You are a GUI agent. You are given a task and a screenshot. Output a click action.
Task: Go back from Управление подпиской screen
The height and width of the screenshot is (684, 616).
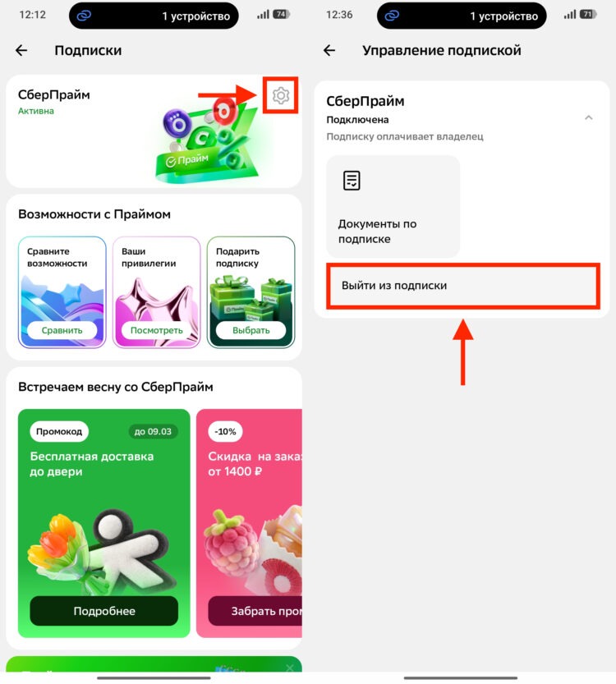tap(329, 51)
